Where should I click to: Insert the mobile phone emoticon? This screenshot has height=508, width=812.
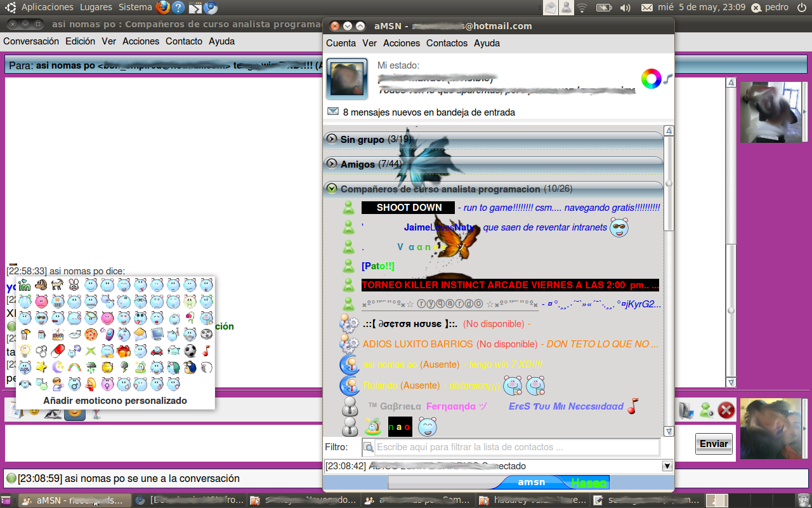(107, 335)
